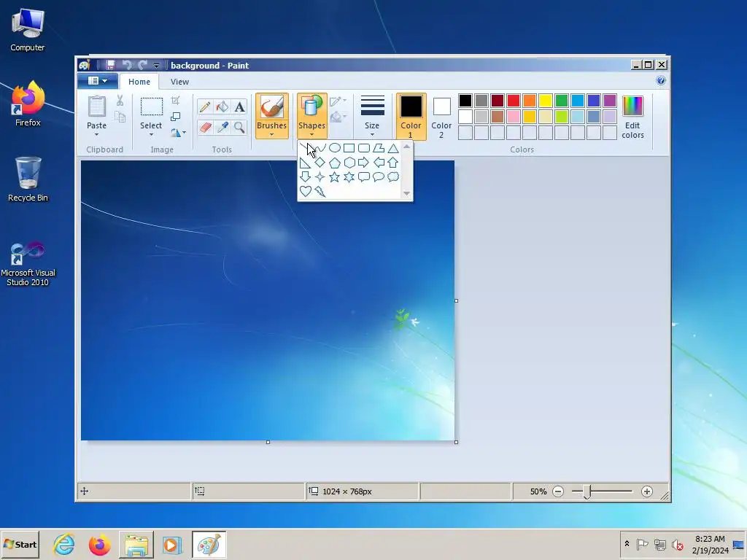Image resolution: width=747 pixels, height=560 pixels.
Task: Pick the Color picker eyedropper
Action: pyautogui.click(x=222, y=127)
